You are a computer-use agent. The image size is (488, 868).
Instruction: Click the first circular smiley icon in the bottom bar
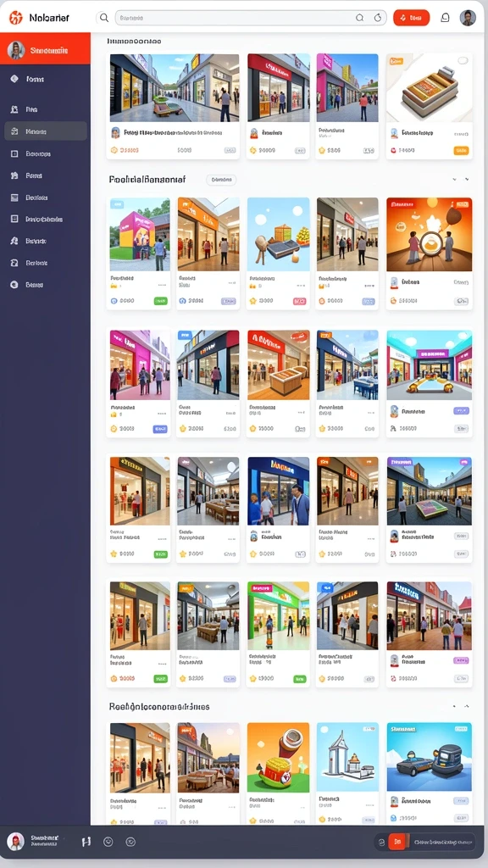tap(108, 842)
